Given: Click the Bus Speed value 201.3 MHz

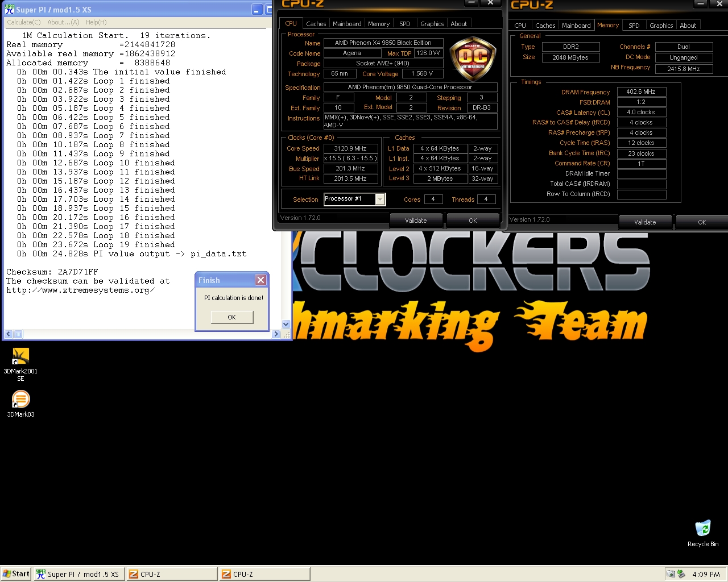Looking at the screenshot, I should point(350,168).
